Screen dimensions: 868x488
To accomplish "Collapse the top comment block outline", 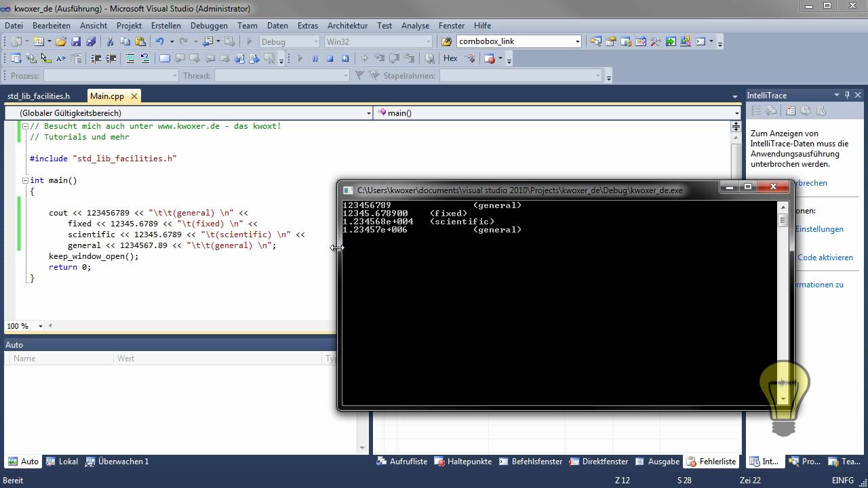I will [25, 126].
